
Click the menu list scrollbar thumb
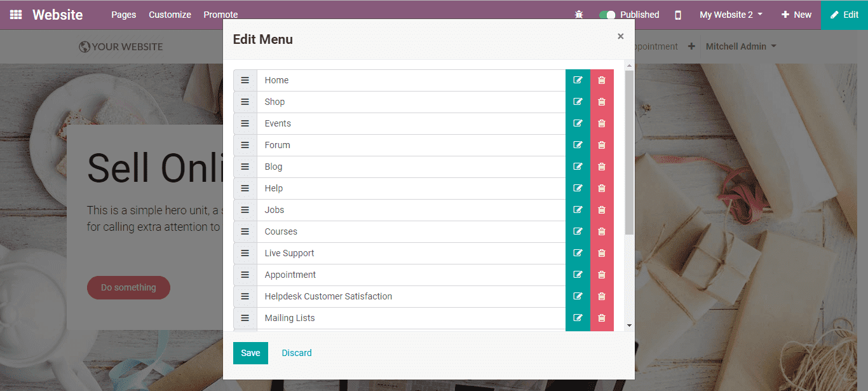(629, 153)
